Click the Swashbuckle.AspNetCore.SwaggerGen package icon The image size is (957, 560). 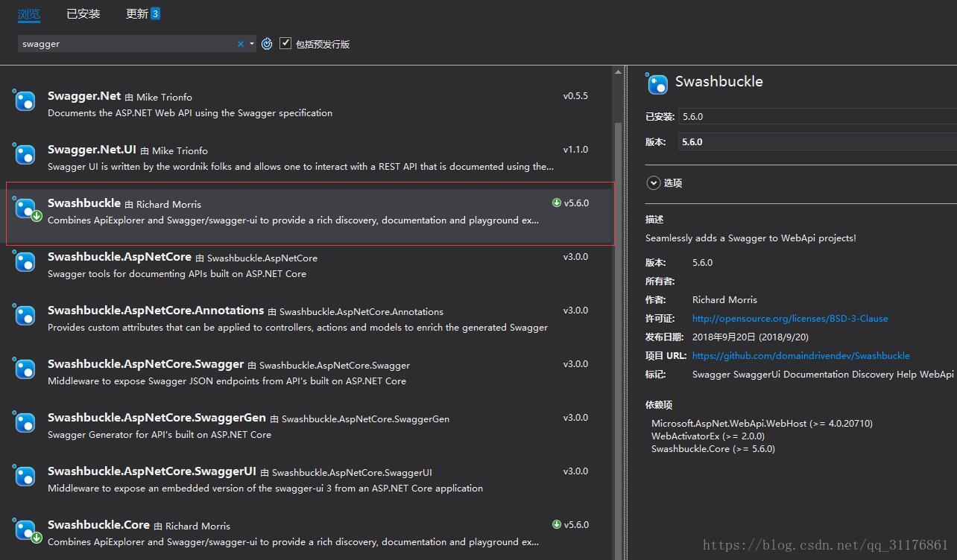[25, 423]
